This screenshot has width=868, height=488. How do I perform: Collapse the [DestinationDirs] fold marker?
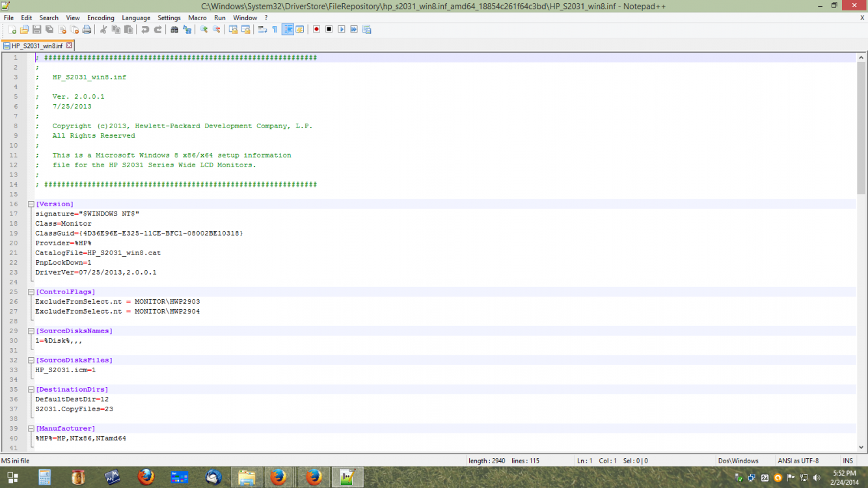[31, 390]
